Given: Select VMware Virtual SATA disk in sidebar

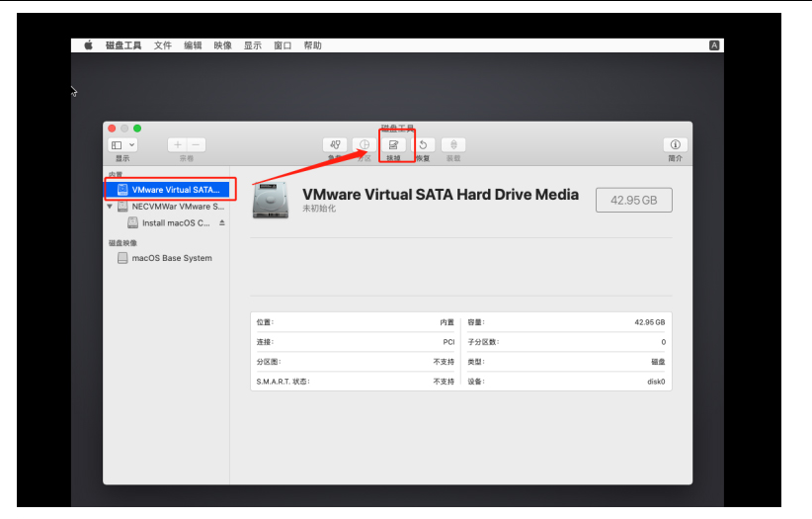Looking at the screenshot, I should [x=174, y=189].
